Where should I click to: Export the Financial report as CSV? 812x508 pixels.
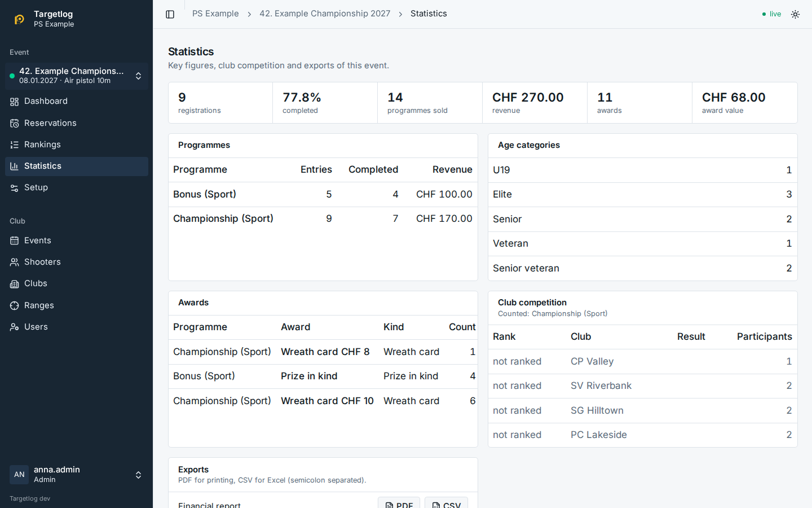446,503
